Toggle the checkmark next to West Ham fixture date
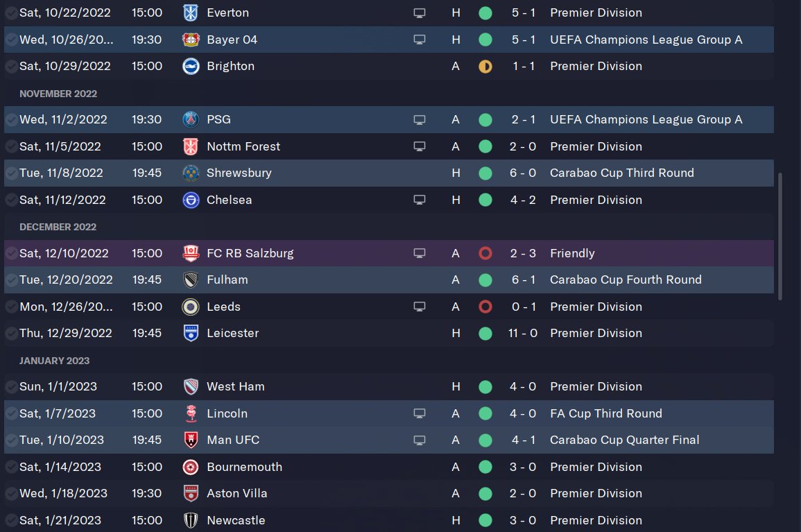Image resolution: width=801 pixels, height=532 pixels. coord(11,386)
